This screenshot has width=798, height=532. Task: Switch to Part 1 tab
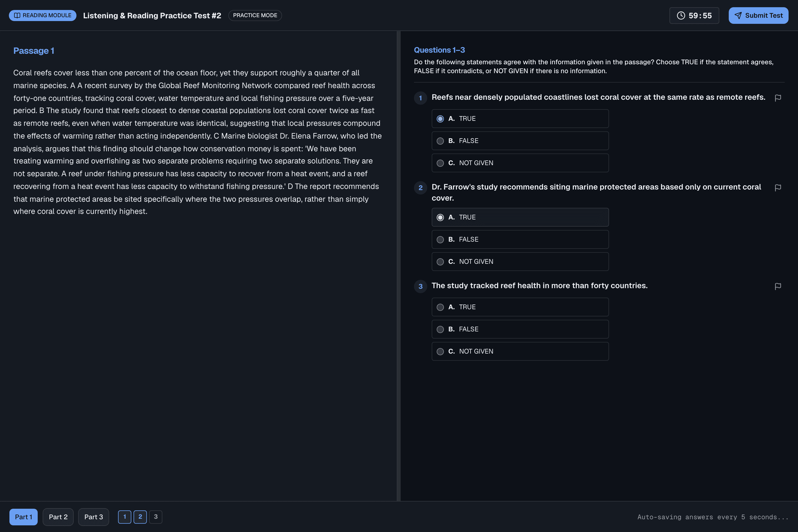23,517
